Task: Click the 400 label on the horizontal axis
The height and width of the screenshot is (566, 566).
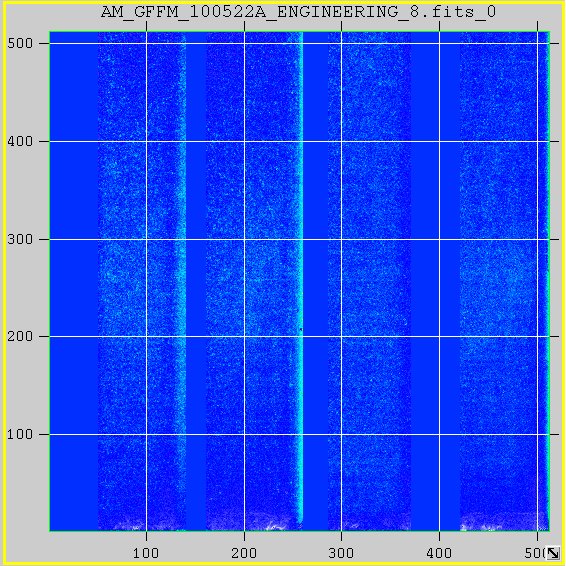Action: [x=439, y=553]
